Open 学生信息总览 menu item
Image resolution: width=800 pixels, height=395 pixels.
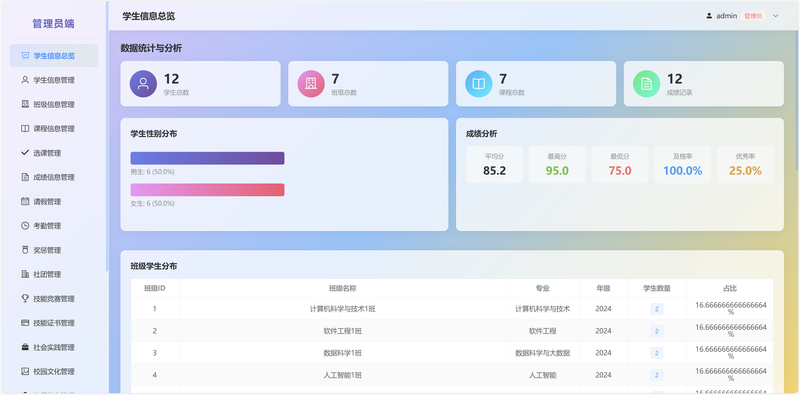54,56
